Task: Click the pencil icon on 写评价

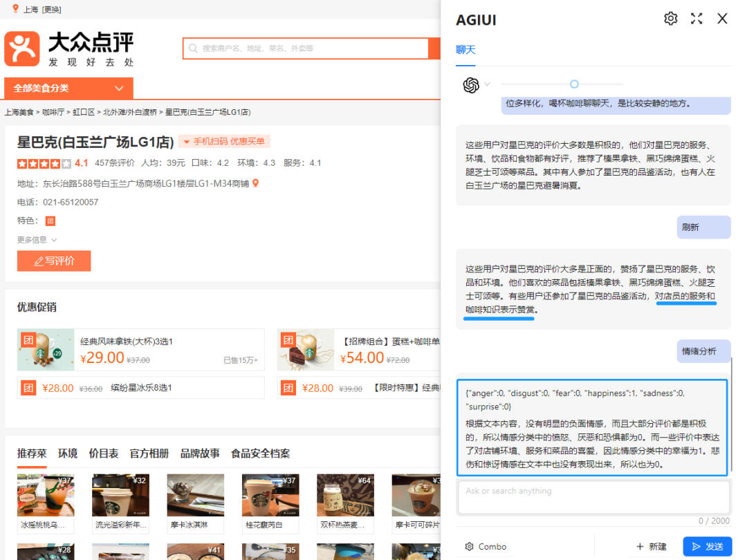Action: click(39, 261)
